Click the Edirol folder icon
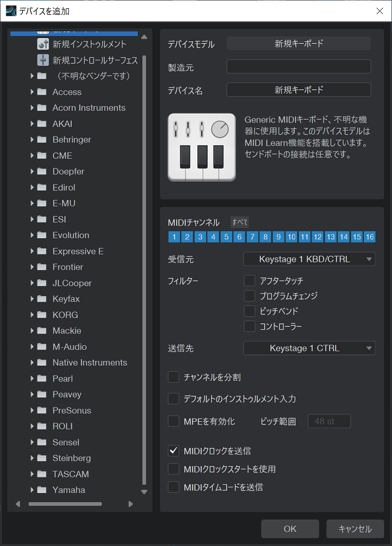 (x=42, y=188)
